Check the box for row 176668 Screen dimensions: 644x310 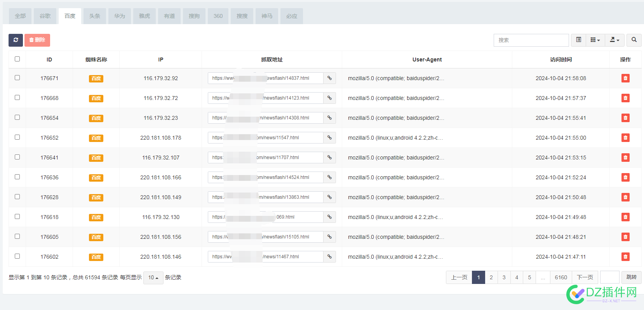click(x=17, y=98)
